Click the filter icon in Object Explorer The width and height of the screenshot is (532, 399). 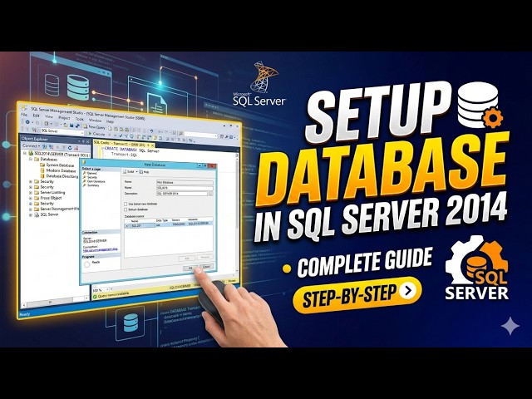[x=63, y=147]
